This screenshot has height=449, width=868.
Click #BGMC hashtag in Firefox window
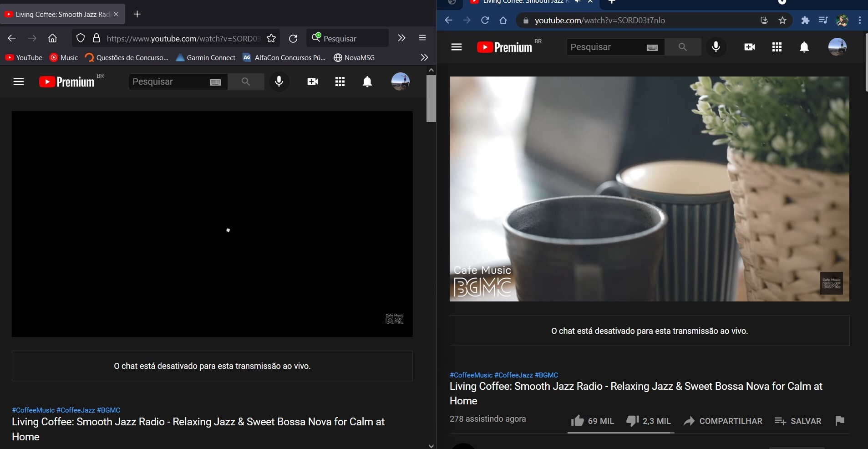tap(109, 410)
